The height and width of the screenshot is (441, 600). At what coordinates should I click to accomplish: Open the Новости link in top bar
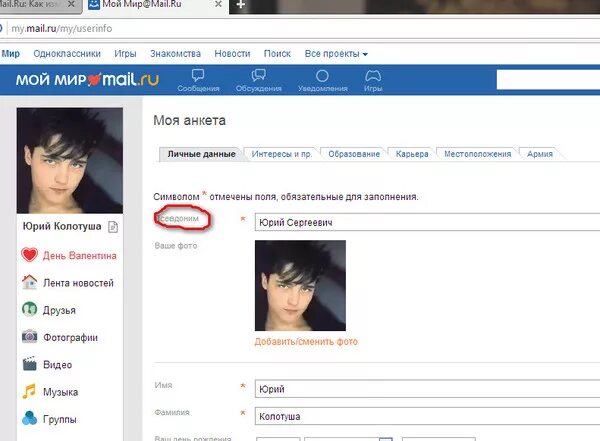click(232, 54)
